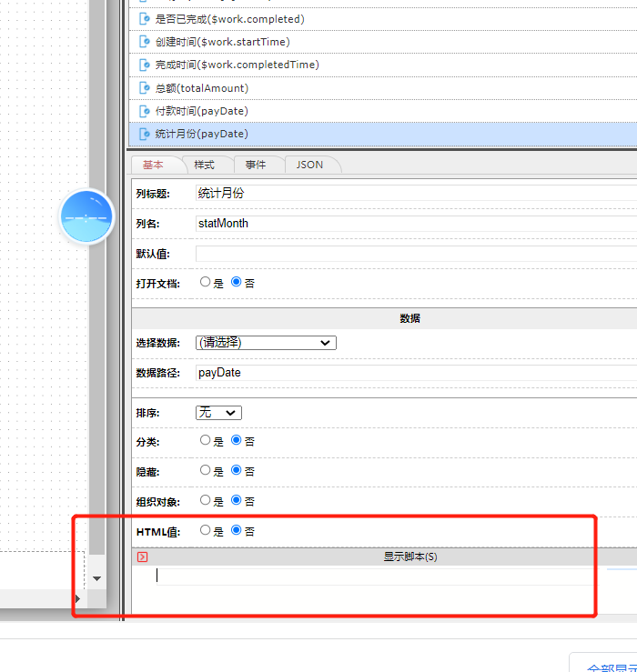Set 组织对象 to 否
The height and width of the screenshot is (672, 637).
236,500
